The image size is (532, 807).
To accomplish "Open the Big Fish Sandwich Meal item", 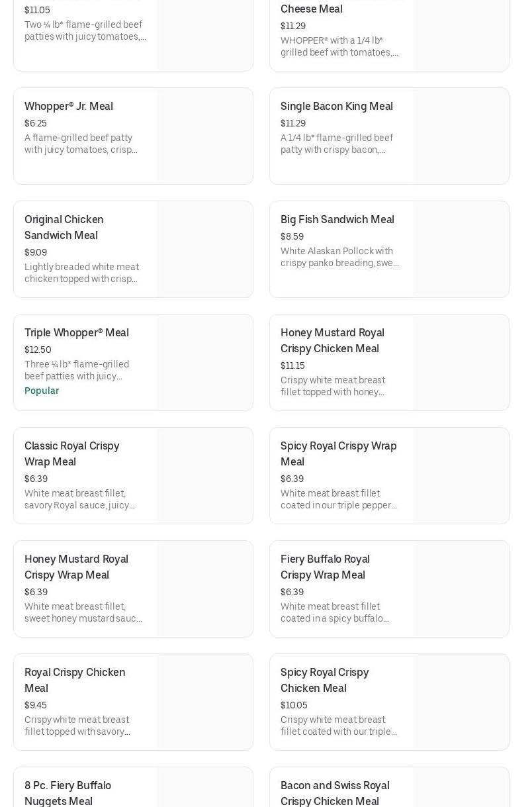I will pos(337,220).
